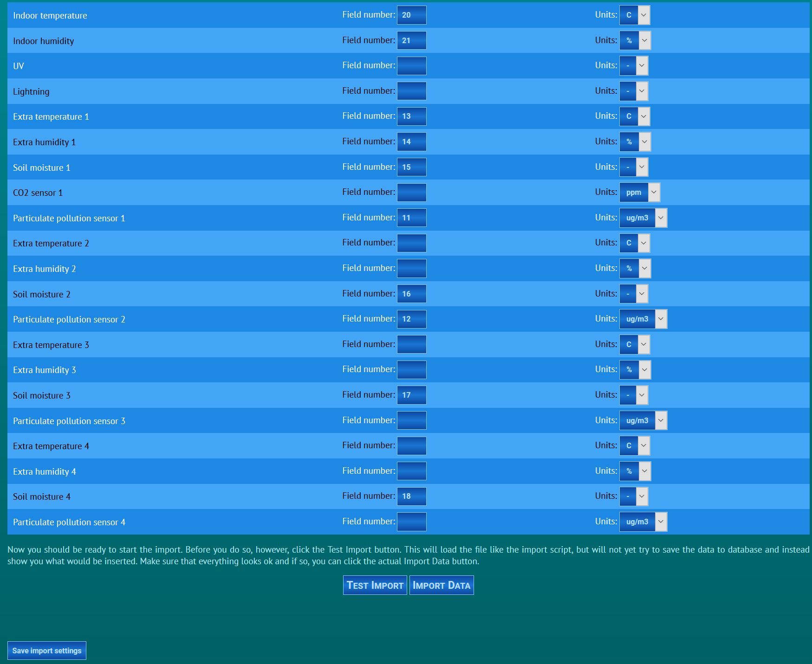Click Extra humidity 2 field number input
This screenshot has width=812, height=664.
[x=412, y=268]
